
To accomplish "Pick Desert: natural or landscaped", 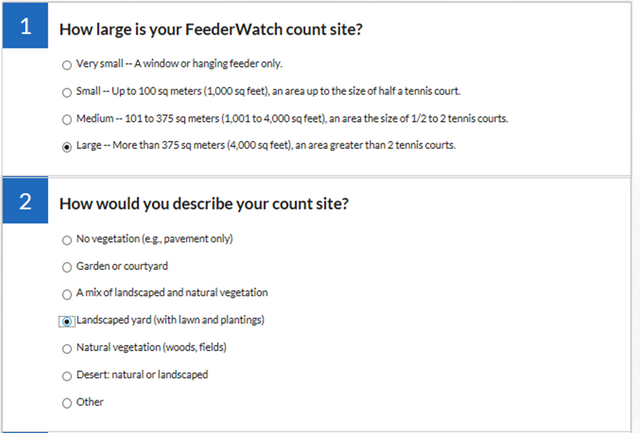I will click(67, 376).
